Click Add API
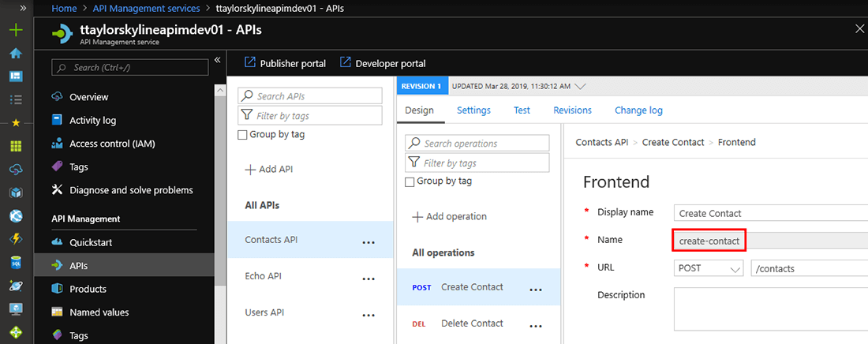868x344 pixels. (x=269, y=169)
